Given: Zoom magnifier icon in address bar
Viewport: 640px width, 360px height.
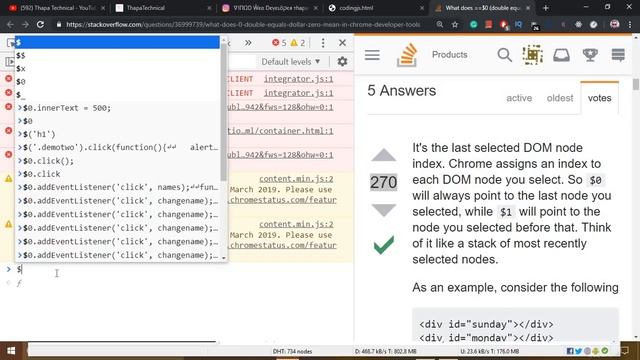Looking at the screenshot, I should [x=440, y=24].
